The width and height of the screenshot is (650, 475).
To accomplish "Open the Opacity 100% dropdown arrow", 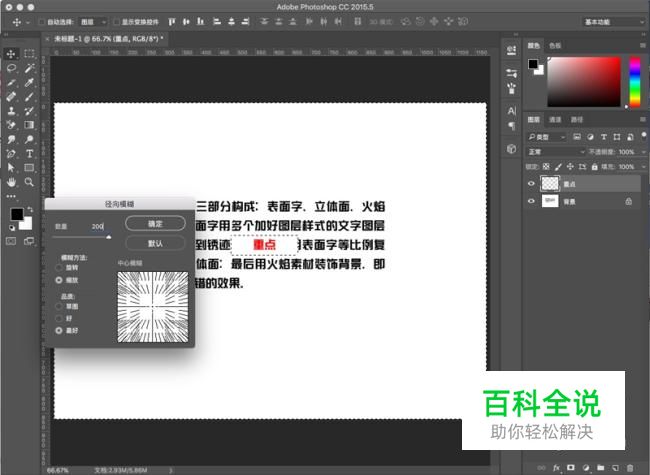I will 643,152.
